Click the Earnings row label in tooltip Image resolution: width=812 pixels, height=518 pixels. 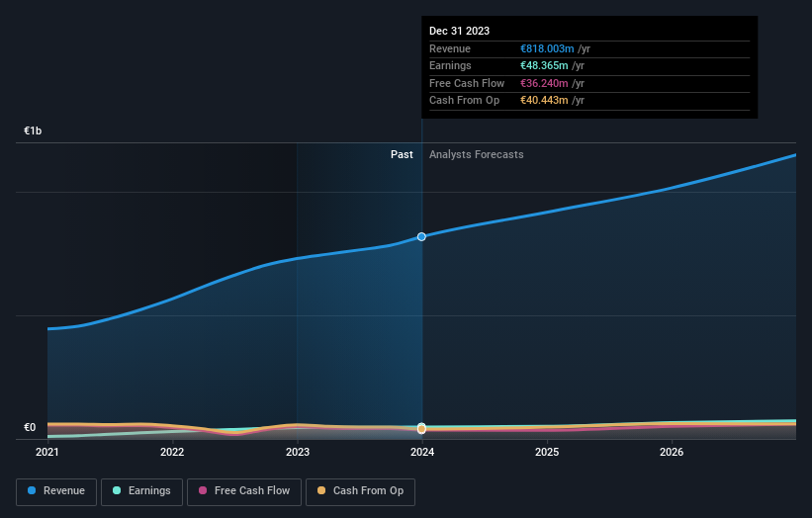pos(451,65)
